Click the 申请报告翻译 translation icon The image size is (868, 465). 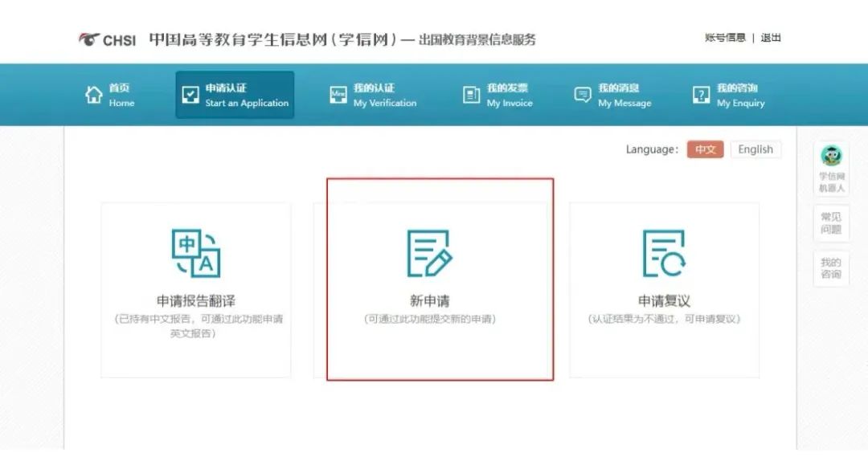(x=196, y=253)
